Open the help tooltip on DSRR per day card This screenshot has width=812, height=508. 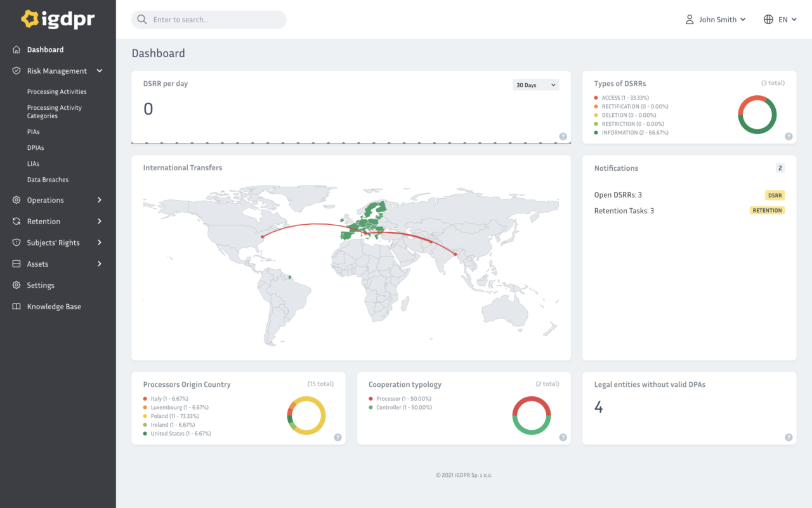coord(562,136)
